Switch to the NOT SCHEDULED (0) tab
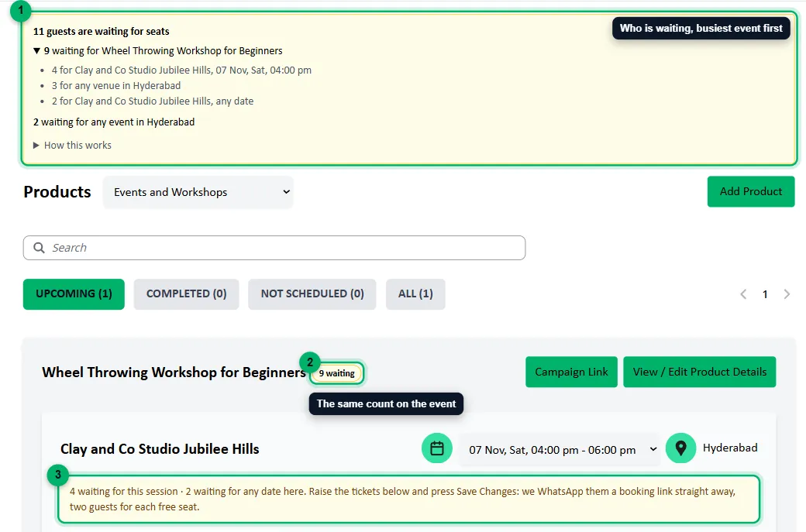This screenshot has height=532, width=806. pyautogui.click(x=312, y=294)
